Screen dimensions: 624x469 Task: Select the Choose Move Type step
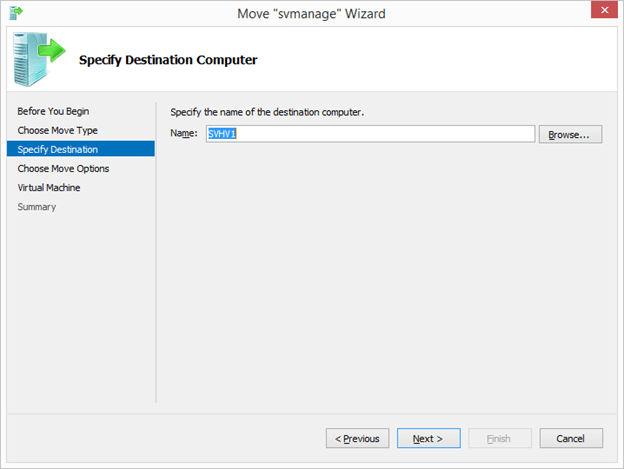[x=57, y=130]
